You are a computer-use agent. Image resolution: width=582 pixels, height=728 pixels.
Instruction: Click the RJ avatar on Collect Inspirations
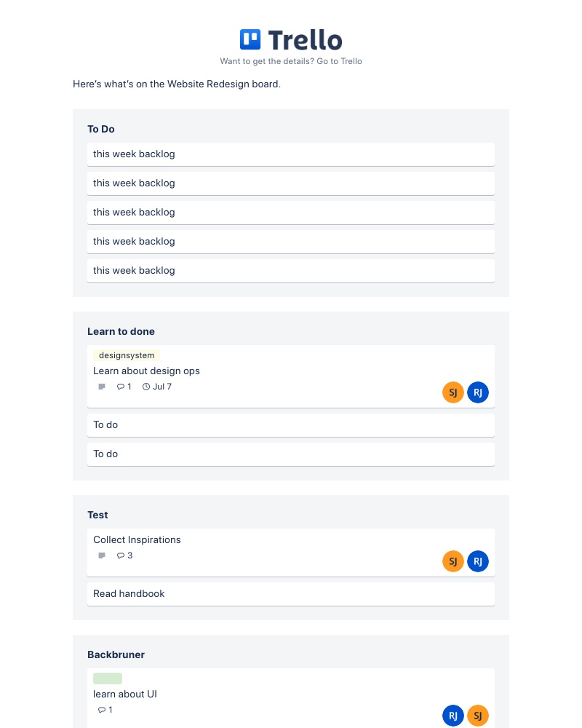[x=478, y=561]
